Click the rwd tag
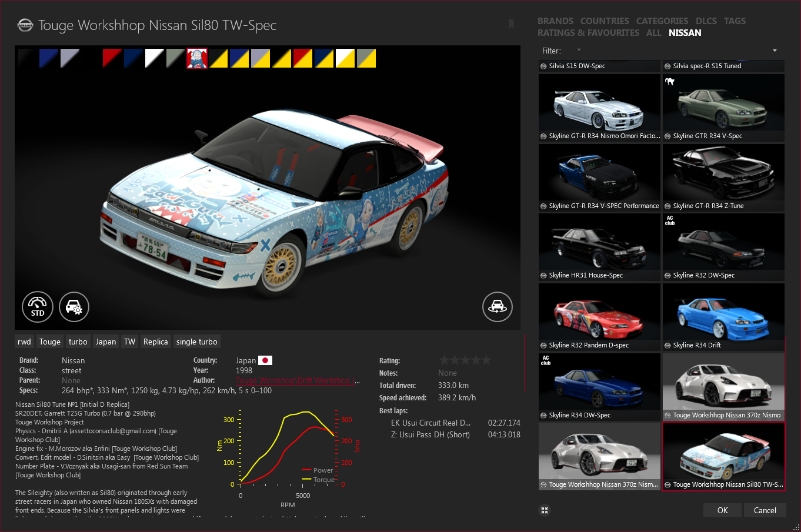The height and width of the screenshot is (532, 801). (x=24, y=342)
